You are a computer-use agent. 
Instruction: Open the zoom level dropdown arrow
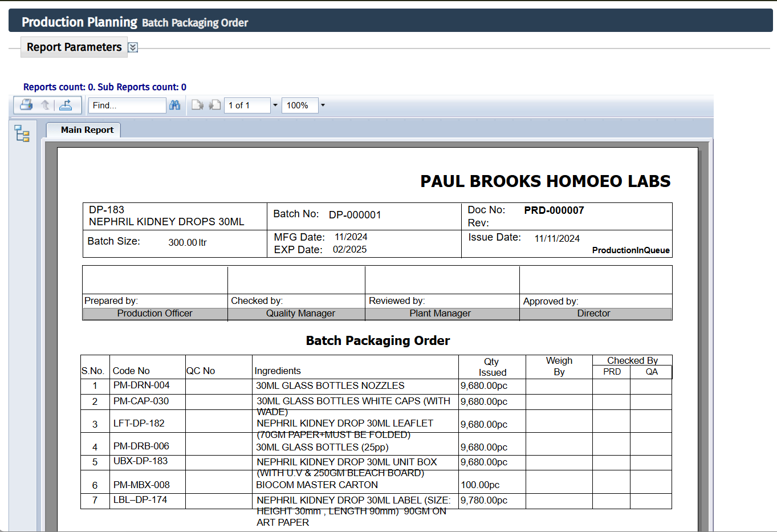point(323,105)
